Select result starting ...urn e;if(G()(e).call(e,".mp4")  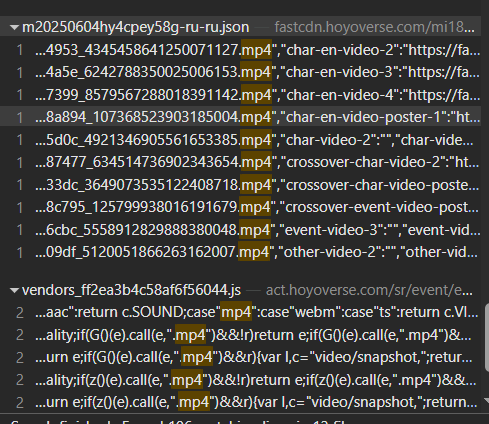tap(240, 357)
